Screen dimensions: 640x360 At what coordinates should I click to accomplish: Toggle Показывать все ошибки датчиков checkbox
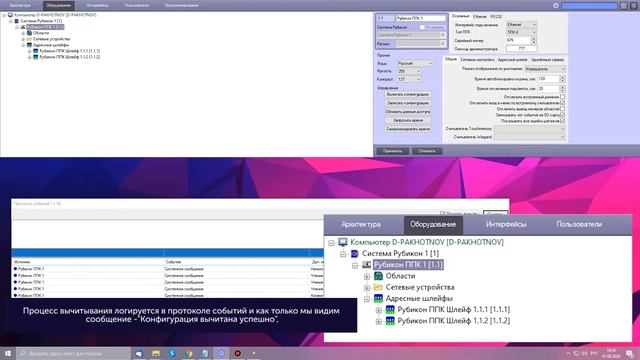point(562,121)
